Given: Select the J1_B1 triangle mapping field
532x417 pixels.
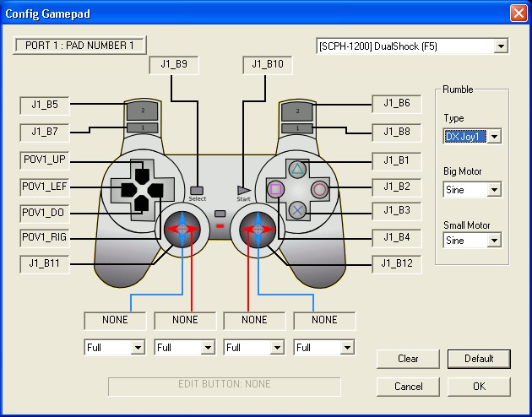Looking at the screenshot, I should [x=397, y=161].
